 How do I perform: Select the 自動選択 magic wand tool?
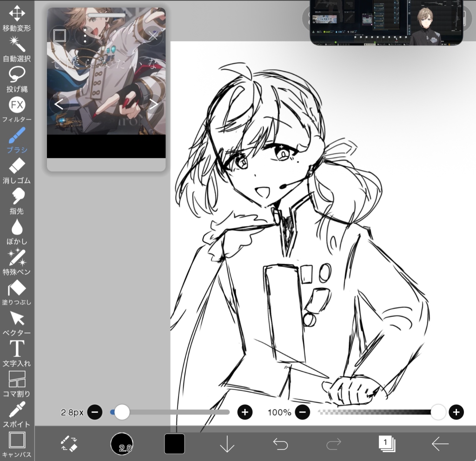tap(17, 49)
